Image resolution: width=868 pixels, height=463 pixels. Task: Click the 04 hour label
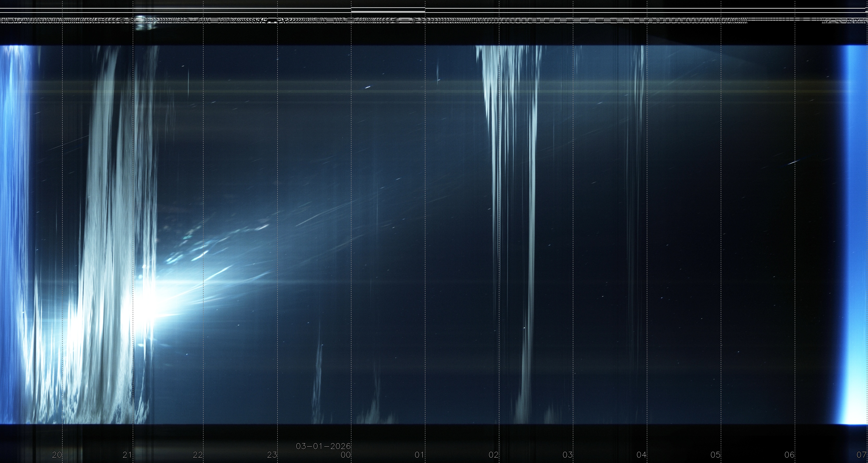pos(641,455)
